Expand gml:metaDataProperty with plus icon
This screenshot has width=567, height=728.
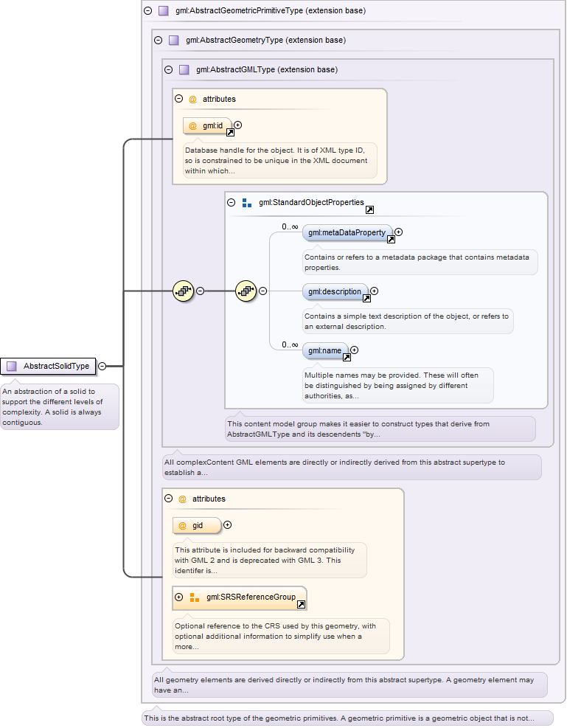[x=399, y=232]
